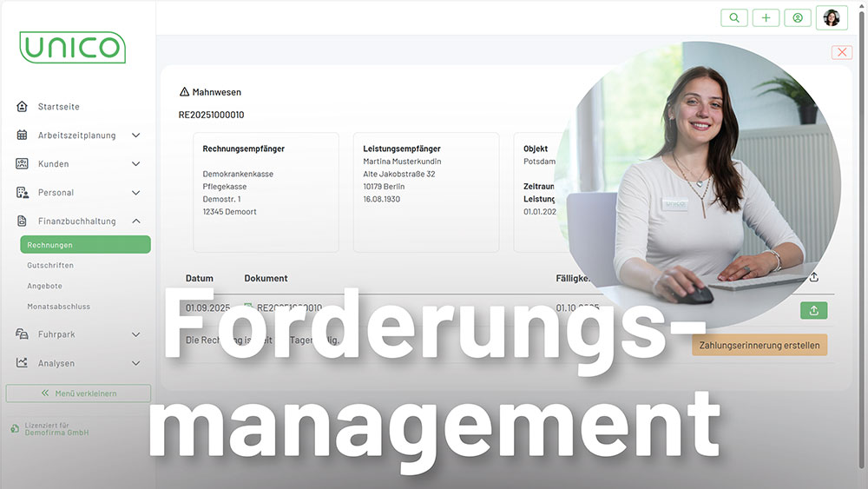
Task: Click the Fuhrpark vehicle icon
Action: coord(22,334)
